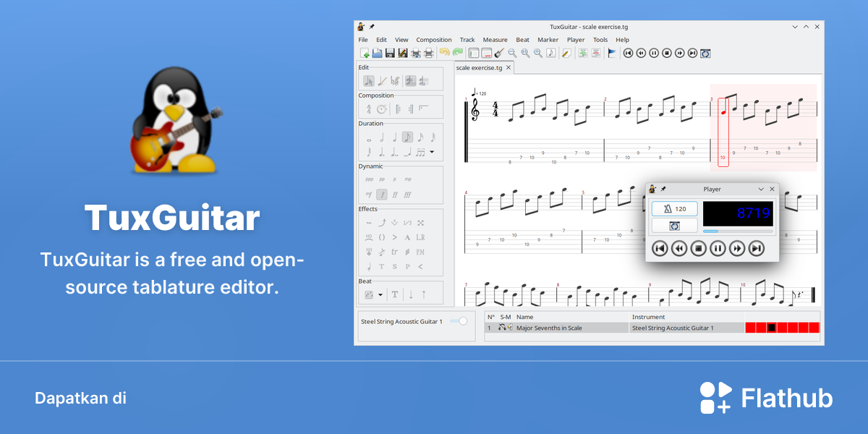Screen dimensions: 868x434
Task: Click the Remove track toolbar icon
Action: point(596,53)
